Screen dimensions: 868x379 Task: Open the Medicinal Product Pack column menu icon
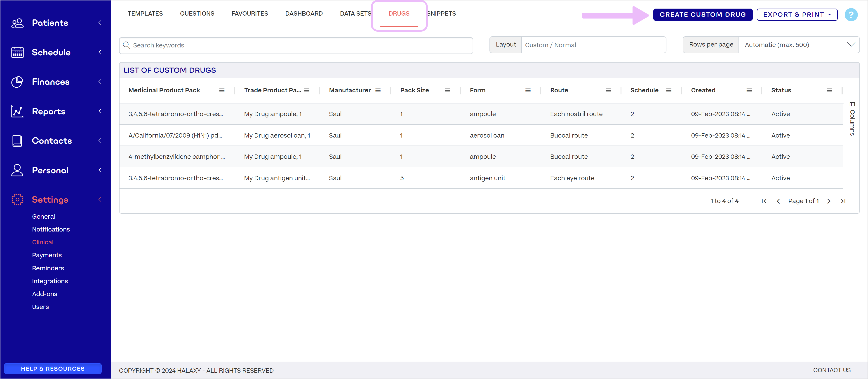pos(222,90)
